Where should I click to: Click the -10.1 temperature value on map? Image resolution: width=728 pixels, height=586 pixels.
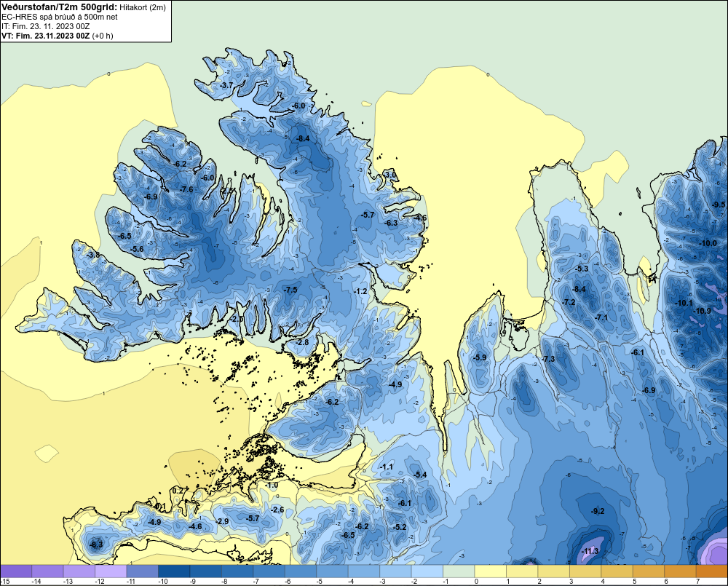point(684,304)
